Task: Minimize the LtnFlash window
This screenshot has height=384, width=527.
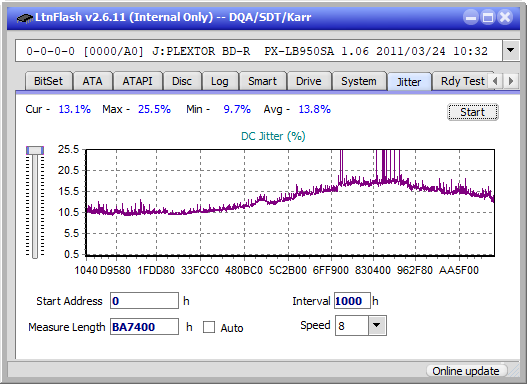Action: (471, 17)
